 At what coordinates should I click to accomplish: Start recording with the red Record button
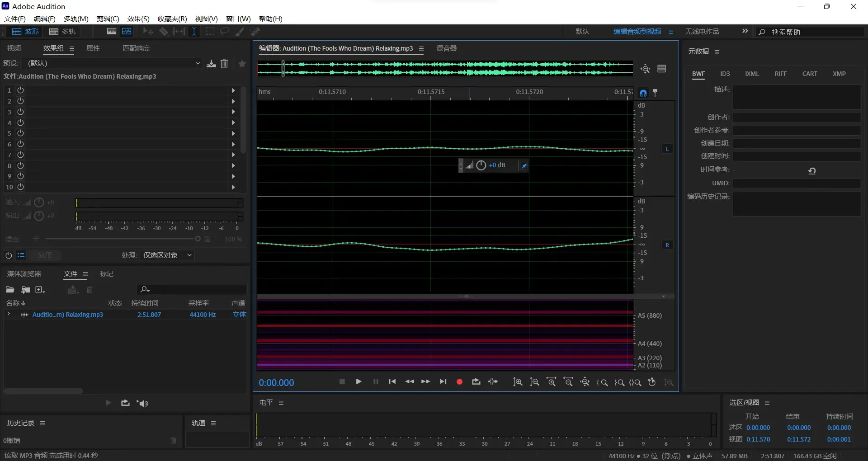coord(459,382)
